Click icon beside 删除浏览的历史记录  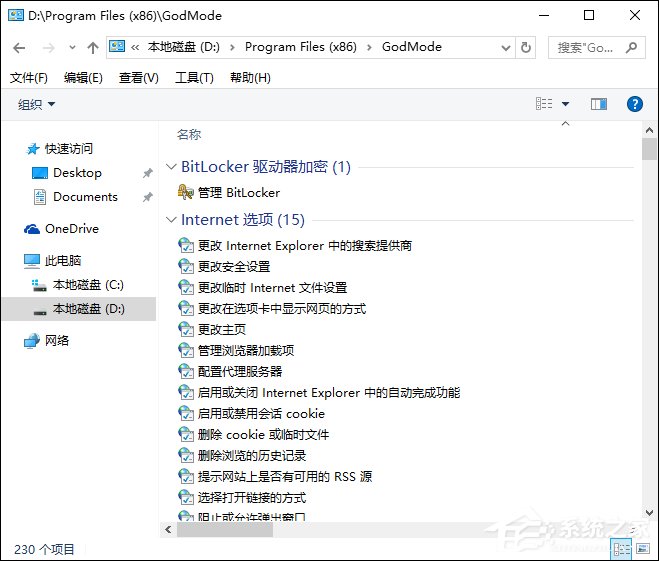point(185,455)
